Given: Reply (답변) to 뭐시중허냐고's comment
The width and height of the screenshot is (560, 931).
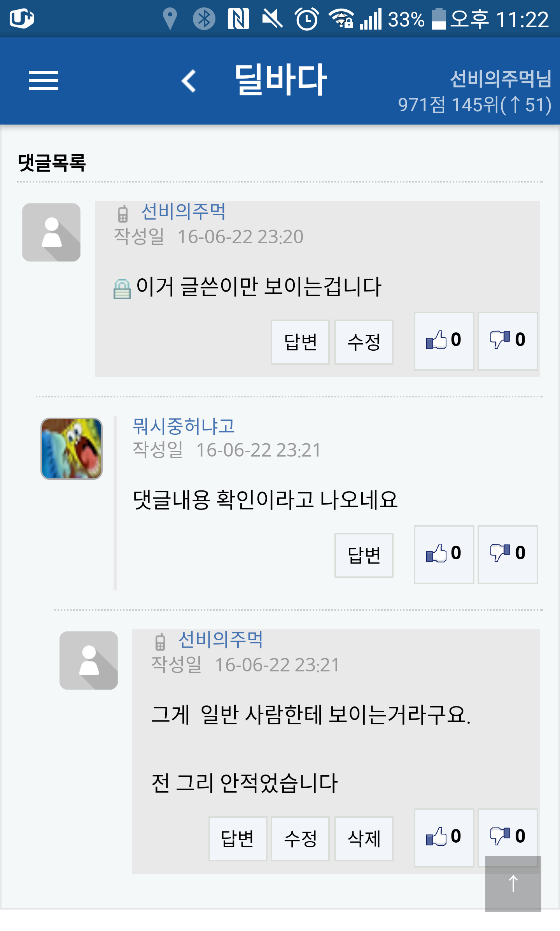Looking at the screenshot, I should [x=364, y=555].
